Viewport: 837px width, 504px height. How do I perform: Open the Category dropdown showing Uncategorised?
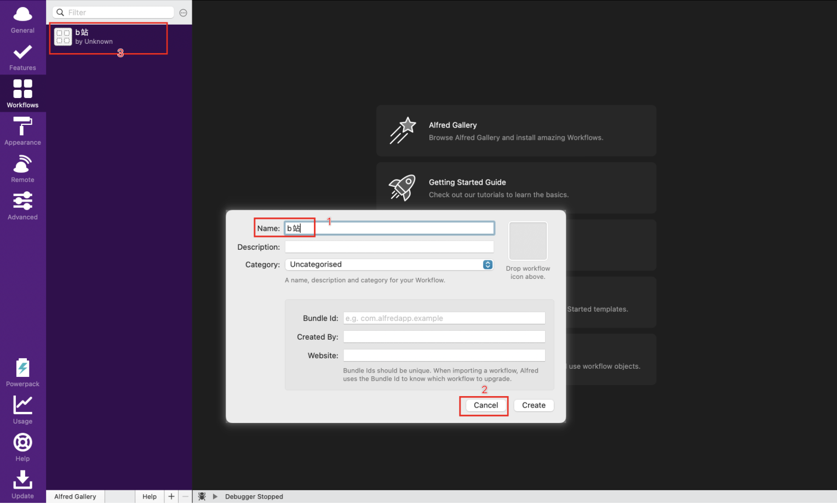click(x=389, y=265)
